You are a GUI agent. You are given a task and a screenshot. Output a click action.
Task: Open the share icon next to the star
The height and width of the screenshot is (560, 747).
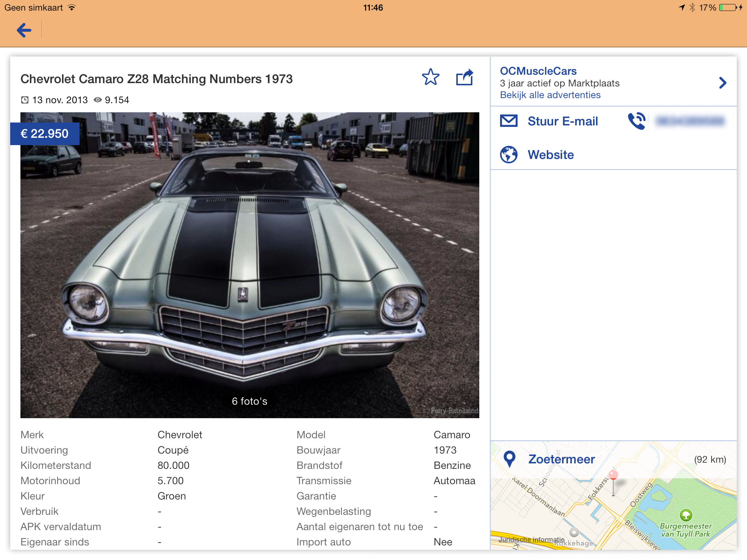[x=465, y=77]
